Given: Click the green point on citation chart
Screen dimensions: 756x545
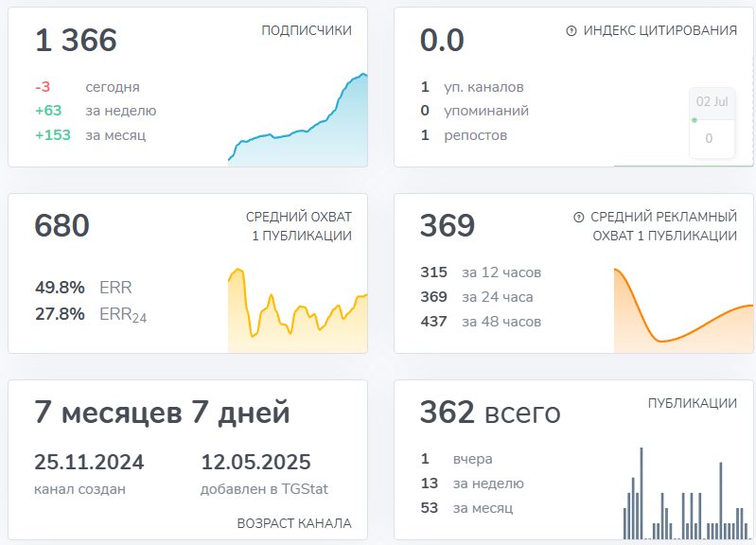Looking at the screenshot, I should pos(694,120).
